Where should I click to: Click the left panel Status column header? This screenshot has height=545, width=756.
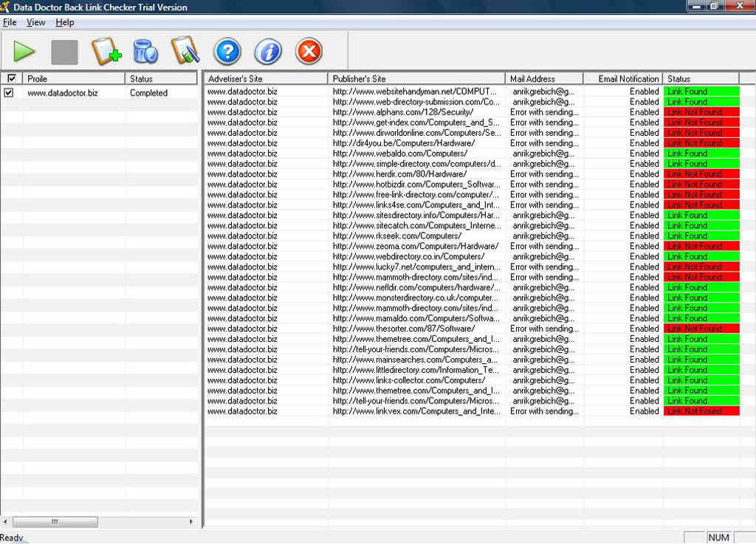pyautogui.click(x=161, y=78)
